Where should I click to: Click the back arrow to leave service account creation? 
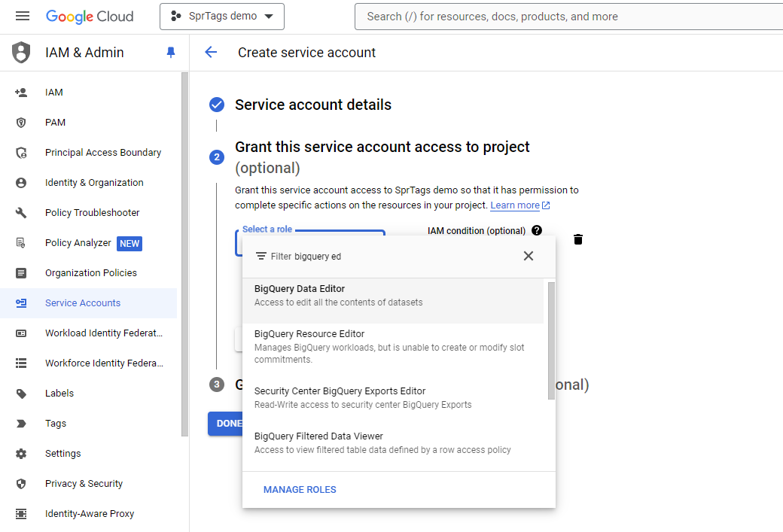(x=211, y=53)
